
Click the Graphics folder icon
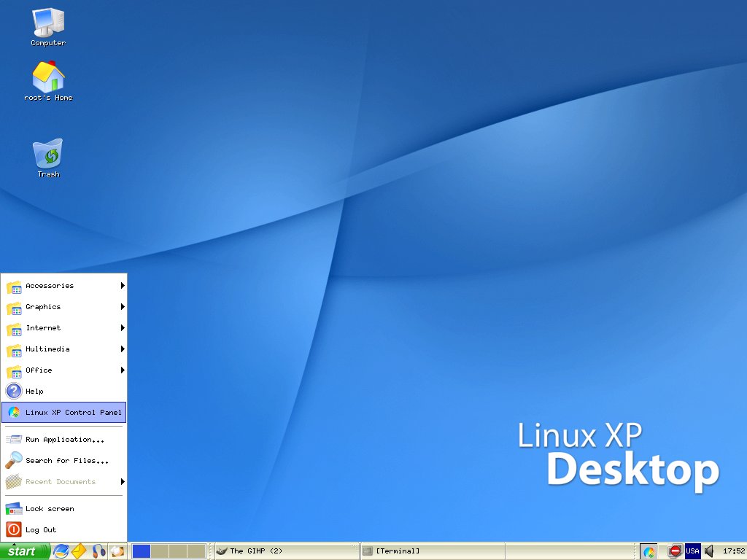pyautogui.click(x=14, y=308)
